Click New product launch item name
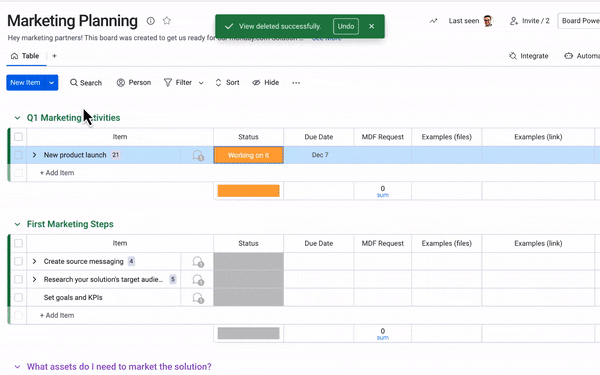This screenshot has height=375, width=600. (x=75, y=155)
